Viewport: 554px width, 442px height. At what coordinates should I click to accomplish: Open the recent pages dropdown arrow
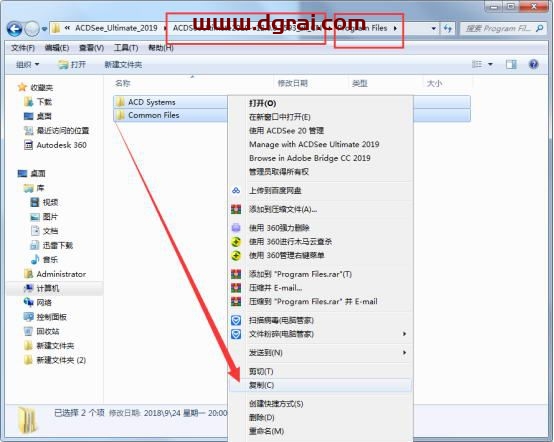(44, 29)
